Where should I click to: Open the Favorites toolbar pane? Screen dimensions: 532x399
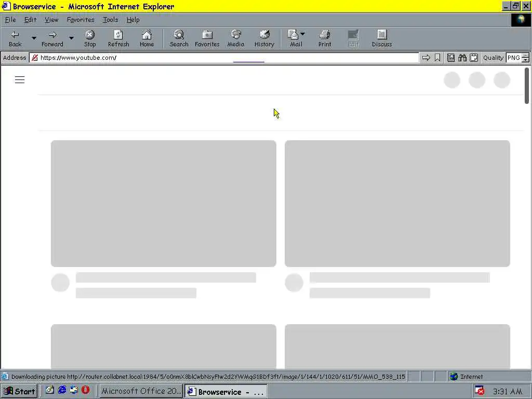tap(207, 38)
